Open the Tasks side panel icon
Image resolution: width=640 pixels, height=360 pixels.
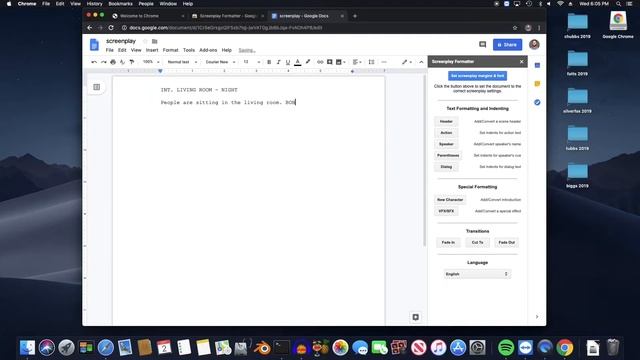[537, 102]
